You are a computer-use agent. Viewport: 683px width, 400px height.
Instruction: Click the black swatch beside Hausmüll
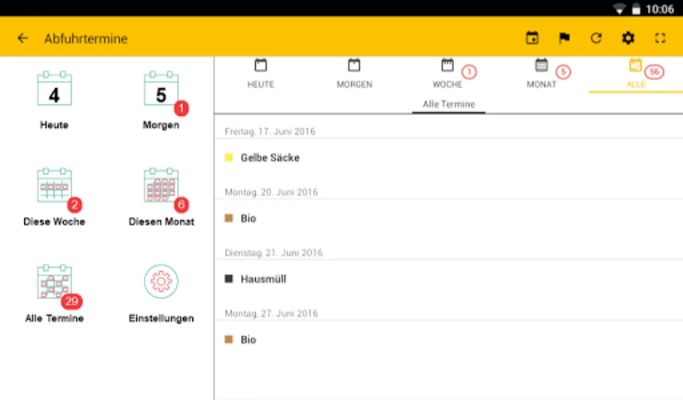click(229, 278)
